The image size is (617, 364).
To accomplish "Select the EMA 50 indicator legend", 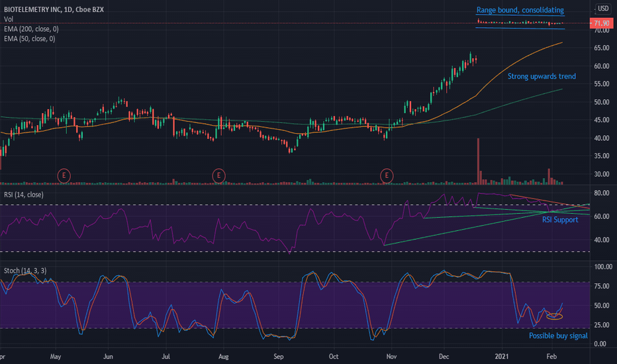I will (30, 38).
